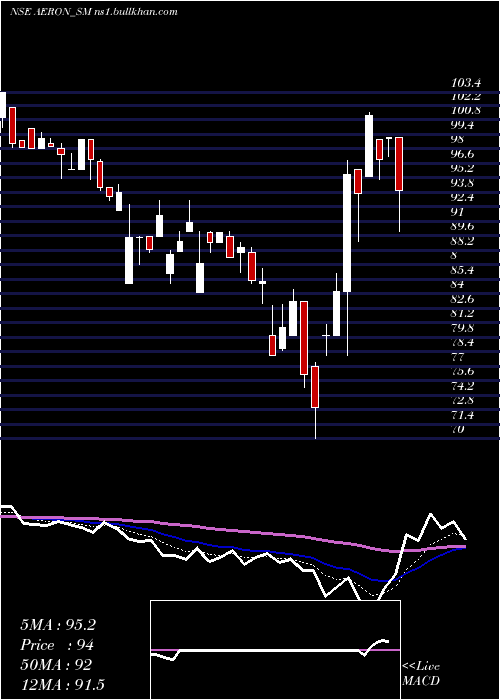The height and width of the screenshot is (700, 500).
Task: Click the 96.6 price axis label
Action: point(463,154)
